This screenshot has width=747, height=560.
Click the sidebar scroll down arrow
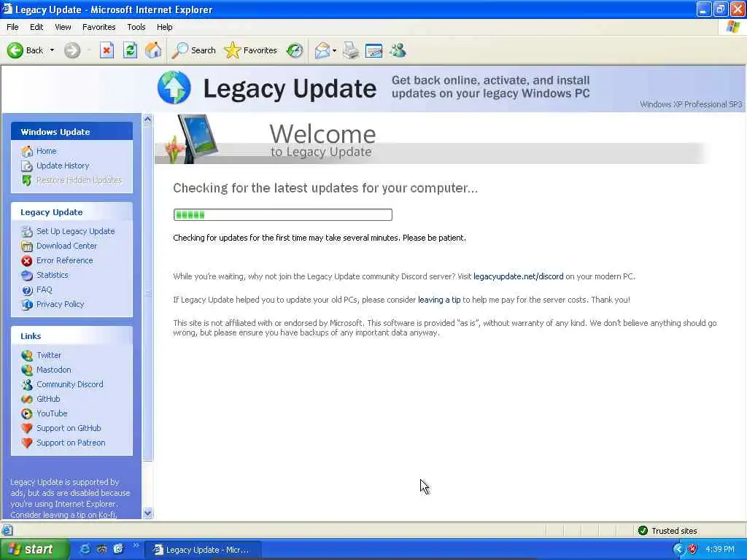(147, 513)
